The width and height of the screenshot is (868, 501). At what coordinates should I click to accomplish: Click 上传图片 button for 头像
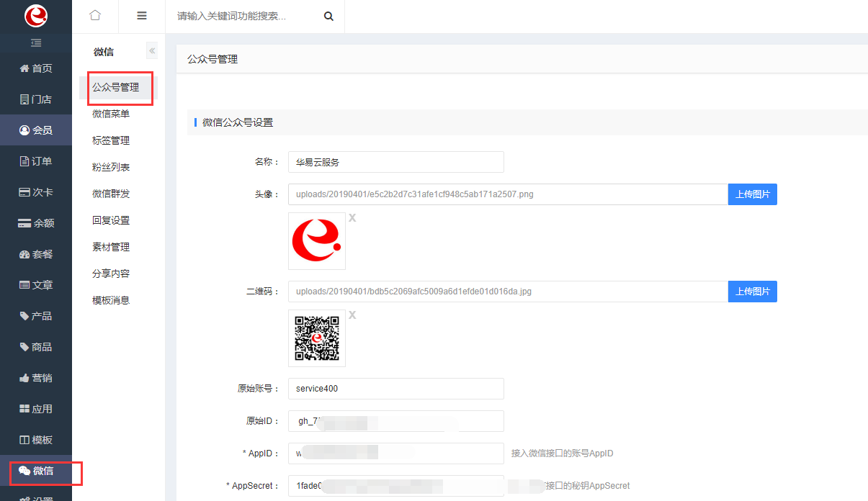point(752,194)
